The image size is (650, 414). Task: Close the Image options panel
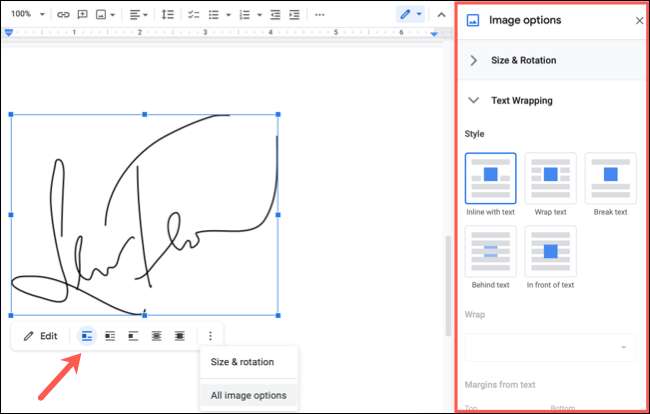click(x=640, y=20)
